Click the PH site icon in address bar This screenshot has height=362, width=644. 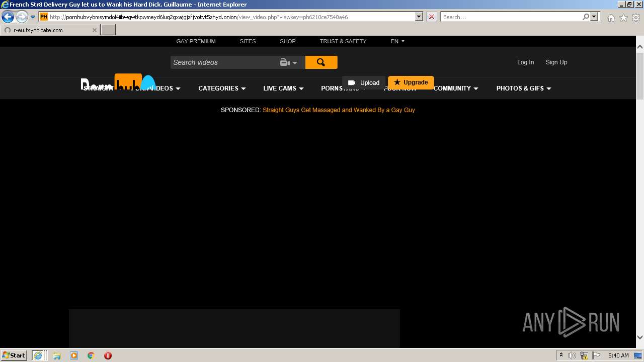[44, 17]
